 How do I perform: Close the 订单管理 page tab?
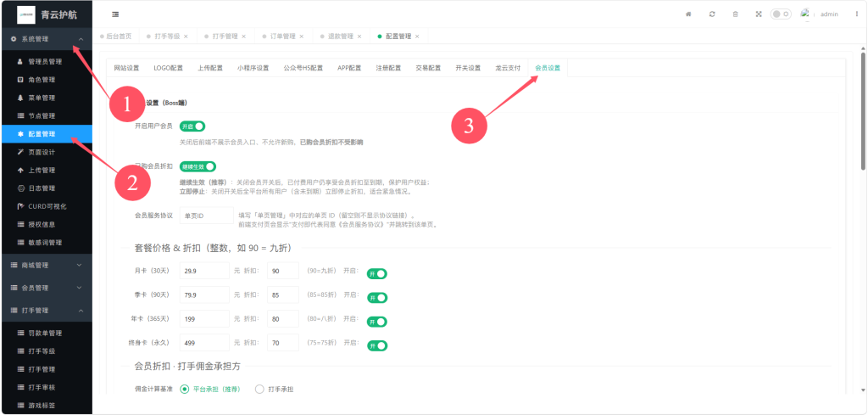pos(302,36)
